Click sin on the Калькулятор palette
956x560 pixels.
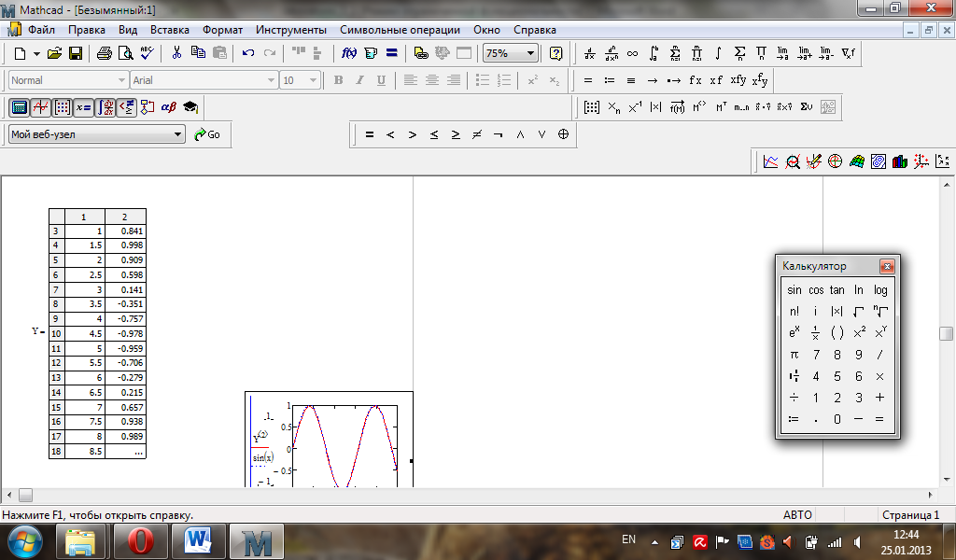(794, 290)
